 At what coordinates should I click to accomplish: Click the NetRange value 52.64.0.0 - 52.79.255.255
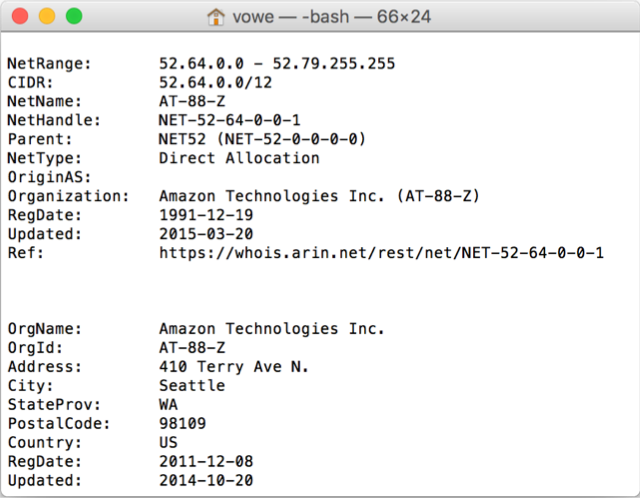(x=277, y=64)
